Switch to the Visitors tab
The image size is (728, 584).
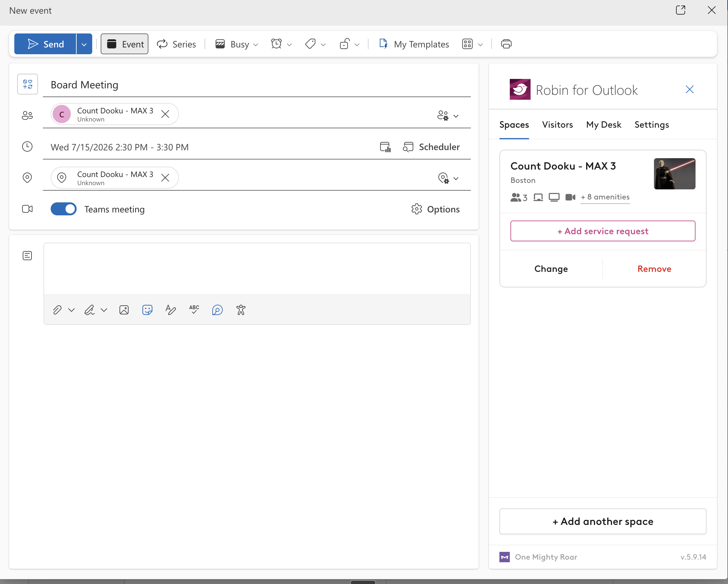pos(558,125)
